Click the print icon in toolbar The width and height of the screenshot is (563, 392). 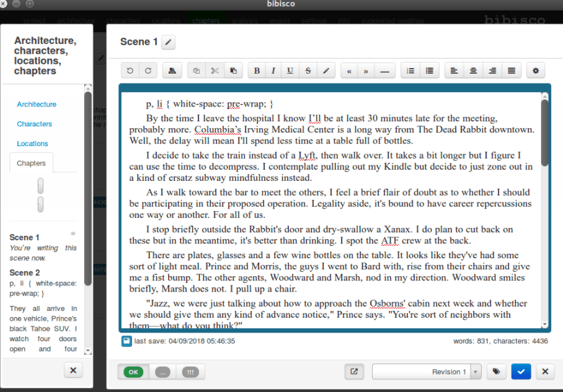tap(172, 71)
